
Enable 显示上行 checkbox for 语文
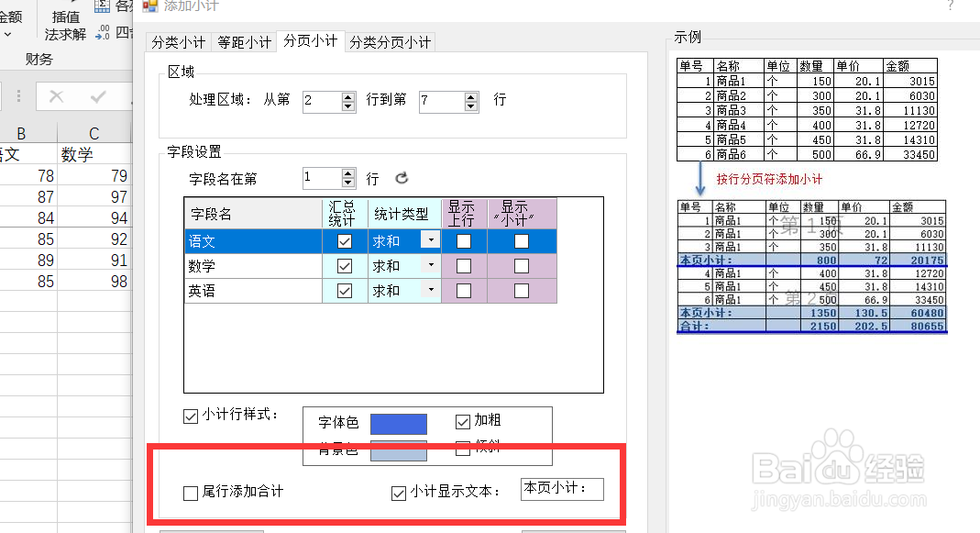tap(464, 241)
